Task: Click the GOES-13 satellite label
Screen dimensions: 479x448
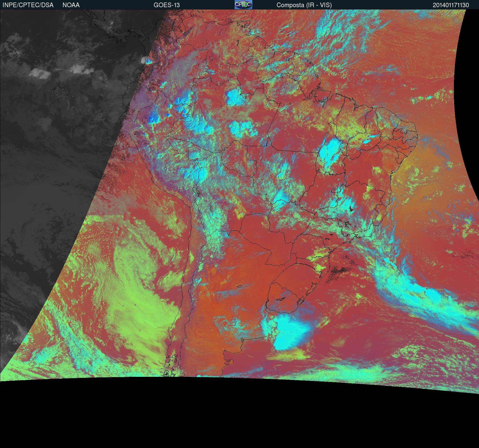Action: tap(166, 5)
